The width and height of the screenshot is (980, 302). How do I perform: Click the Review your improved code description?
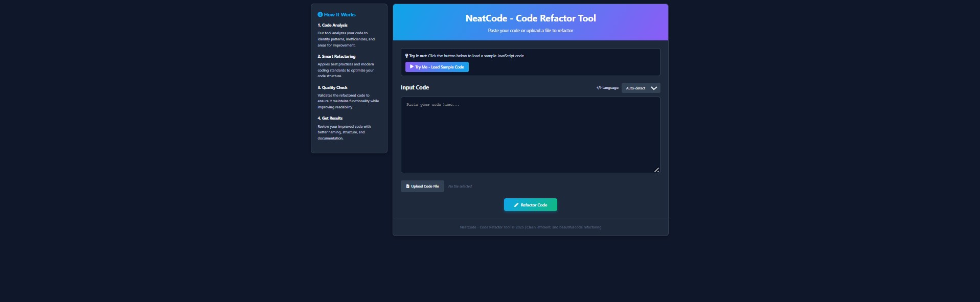click(345, 132)
